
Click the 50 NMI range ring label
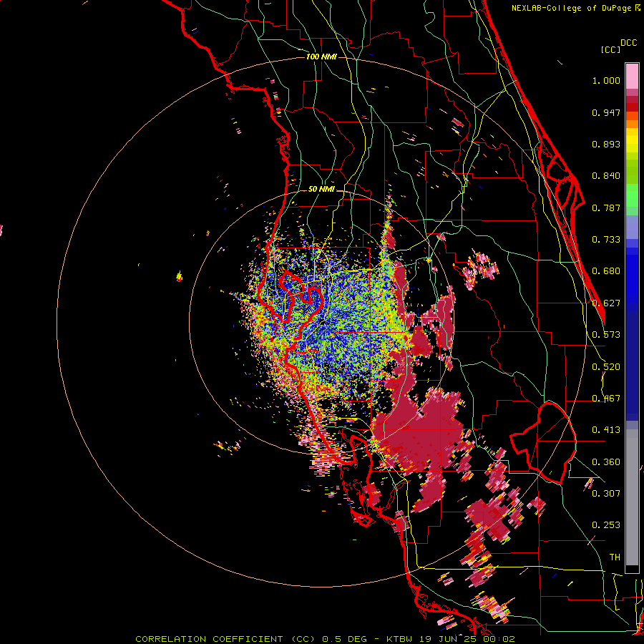click(x=321, y=189)
